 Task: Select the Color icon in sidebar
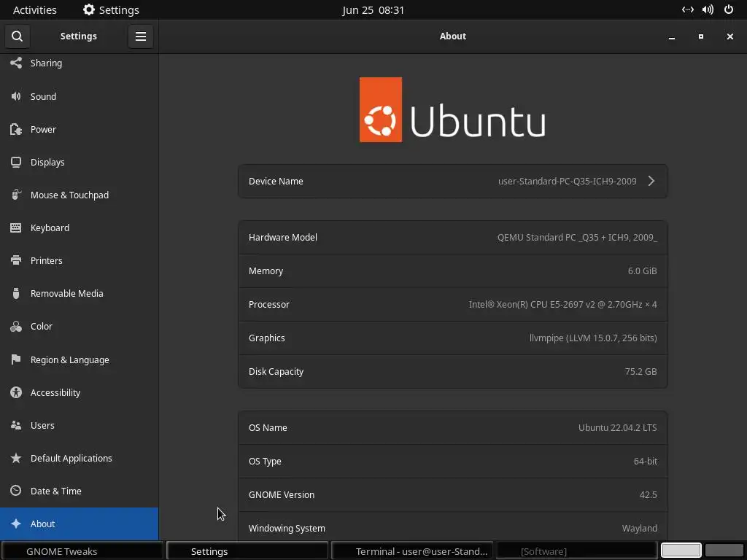click(x=16, y=326)
